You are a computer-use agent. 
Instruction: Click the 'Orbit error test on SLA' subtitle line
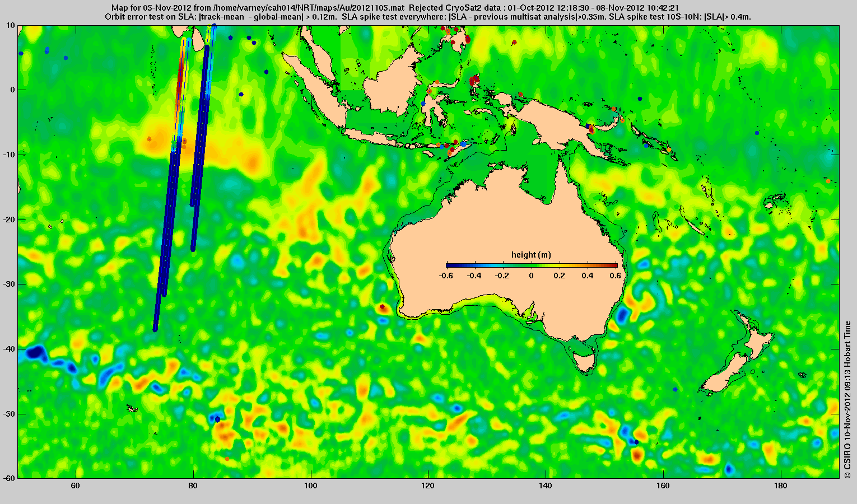point(428,17)
